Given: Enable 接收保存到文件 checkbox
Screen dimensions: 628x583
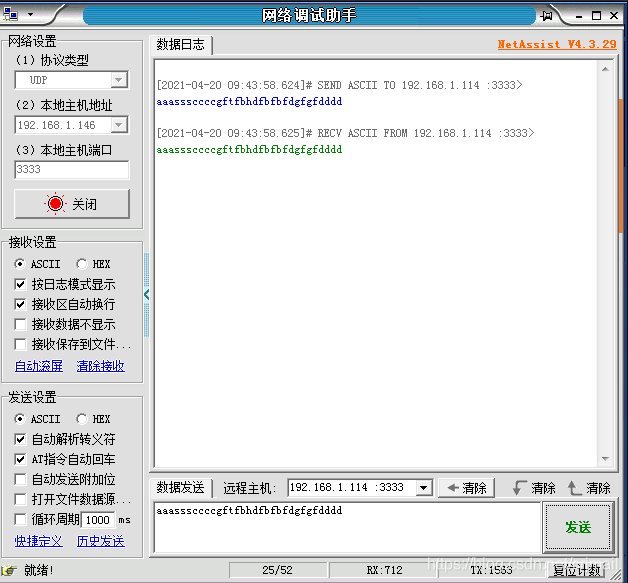Looking at the screenshot, I should (20, 344).
